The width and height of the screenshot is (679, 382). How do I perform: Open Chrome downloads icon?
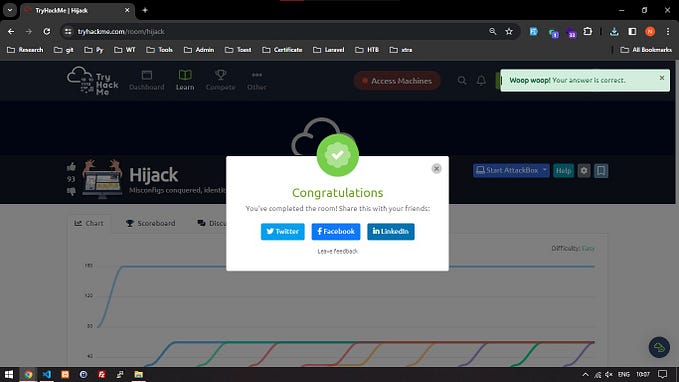pyautogui.click(x=614, y=31)
